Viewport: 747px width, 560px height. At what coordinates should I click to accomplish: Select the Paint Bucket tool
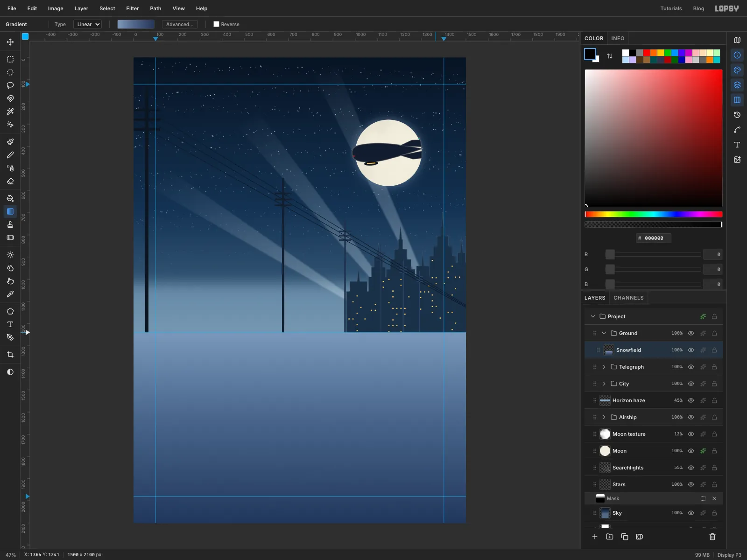(x=10, y=198)
